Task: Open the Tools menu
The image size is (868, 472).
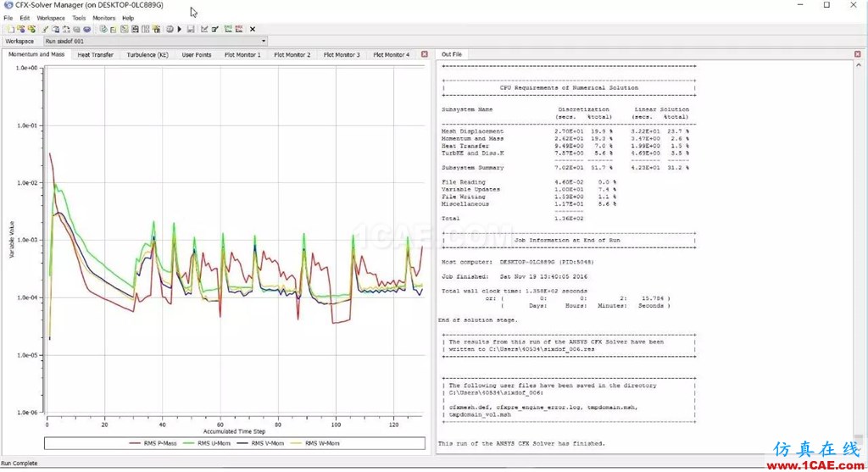Action: [x=79, y=18]
